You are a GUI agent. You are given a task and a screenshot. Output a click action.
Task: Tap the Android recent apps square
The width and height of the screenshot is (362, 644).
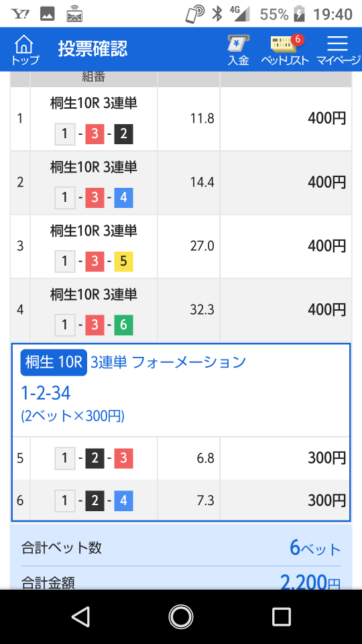tap(282, 616)
